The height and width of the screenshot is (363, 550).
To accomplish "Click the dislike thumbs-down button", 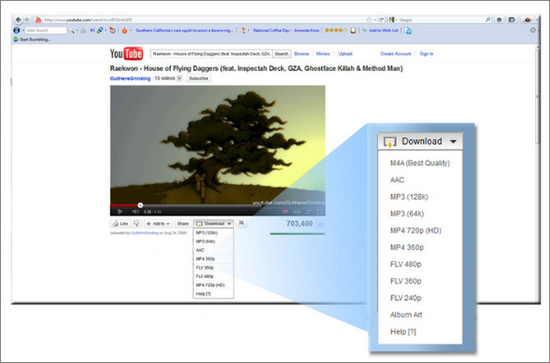I will pos(136,223).
